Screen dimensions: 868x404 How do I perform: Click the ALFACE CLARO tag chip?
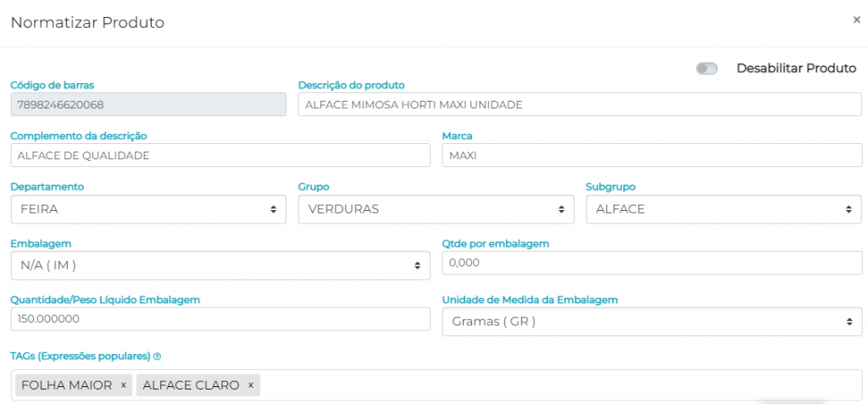(191, 385)
